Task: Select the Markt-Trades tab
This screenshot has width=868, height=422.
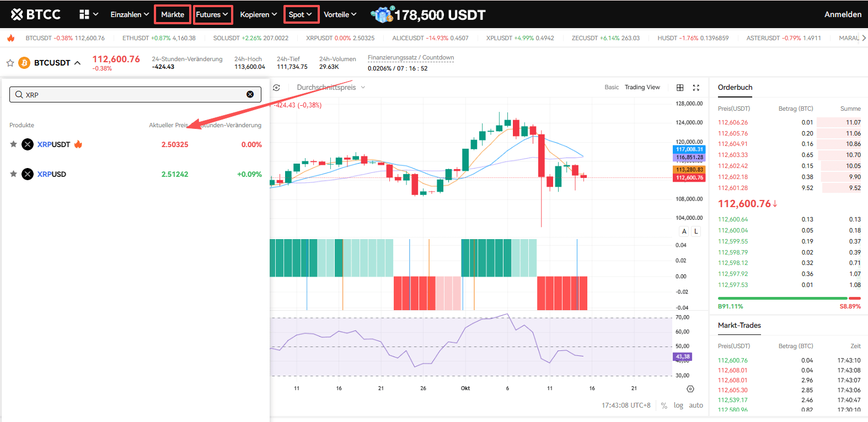Action: click(x=739, y=325)
